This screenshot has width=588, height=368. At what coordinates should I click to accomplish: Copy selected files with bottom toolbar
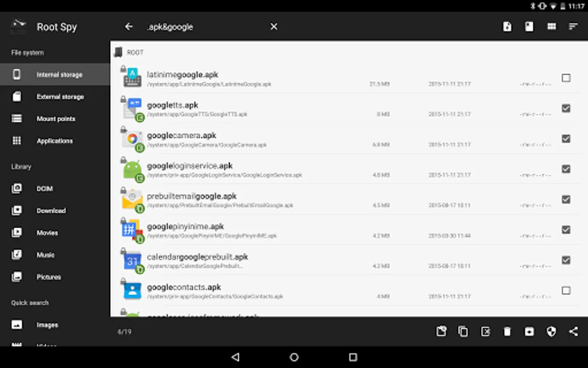click(463, 332)
